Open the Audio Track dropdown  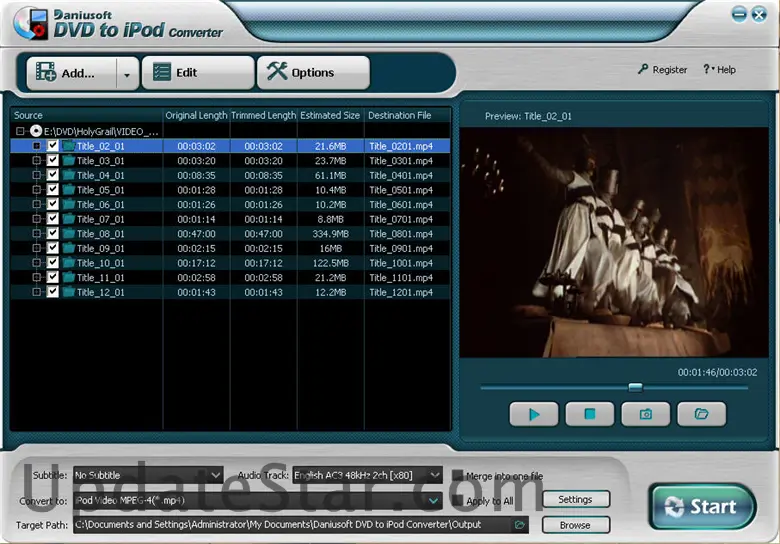pos(366,475)
